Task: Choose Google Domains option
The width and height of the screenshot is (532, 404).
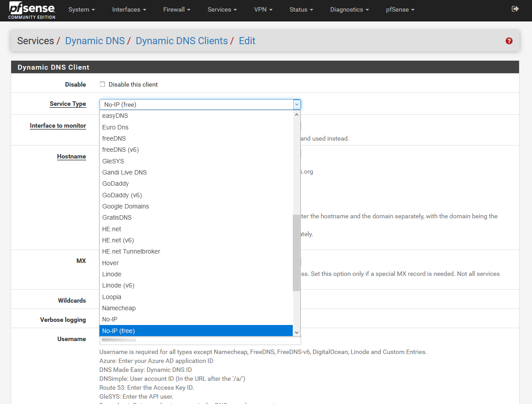Action: click(196, 206)
